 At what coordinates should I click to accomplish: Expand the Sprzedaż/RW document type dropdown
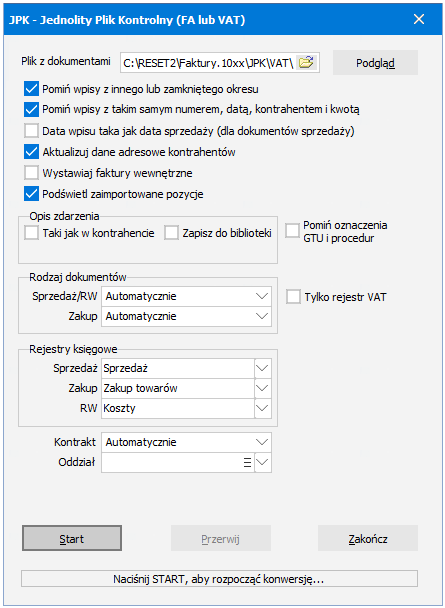coord(262,297)
